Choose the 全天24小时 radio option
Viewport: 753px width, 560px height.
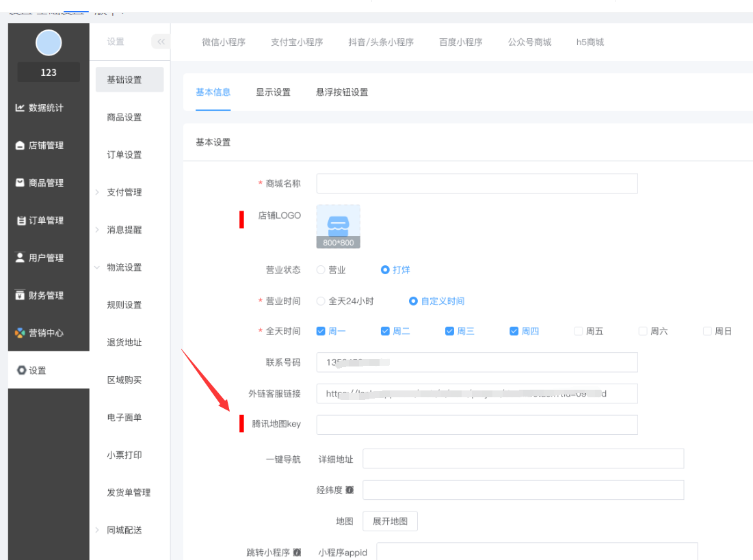click(x=321, y=301)
